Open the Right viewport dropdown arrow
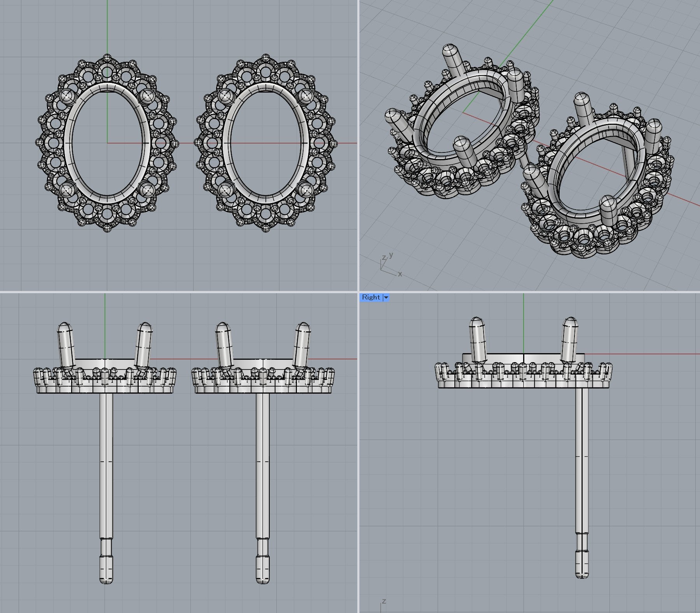Screen dimensions: 700x613 [x=386, y=298]
